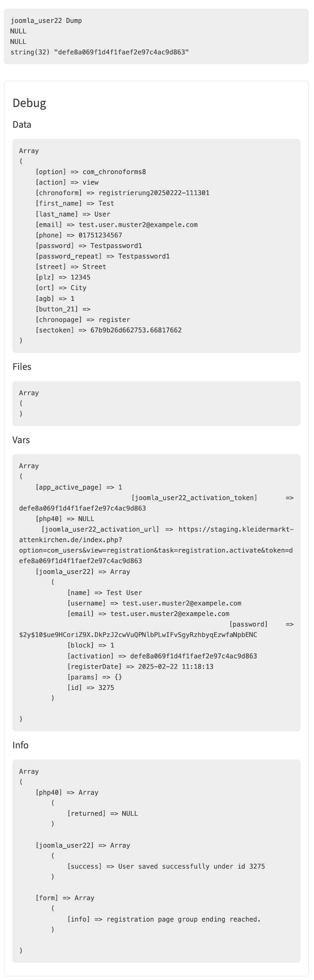Click the [phone] => 01751234567 line
Viewport: 314px width, 980px height.
coord(79,235)
